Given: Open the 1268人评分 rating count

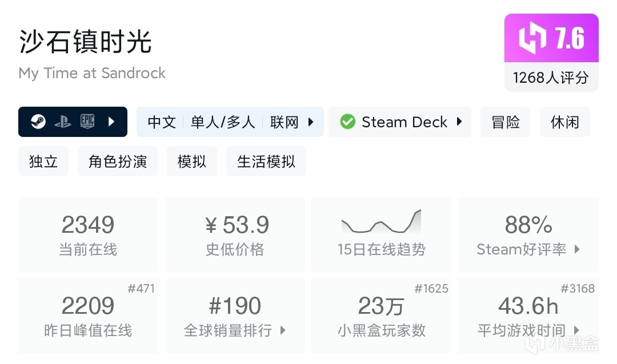Looking at the screenshot, I should click(551, 78).
